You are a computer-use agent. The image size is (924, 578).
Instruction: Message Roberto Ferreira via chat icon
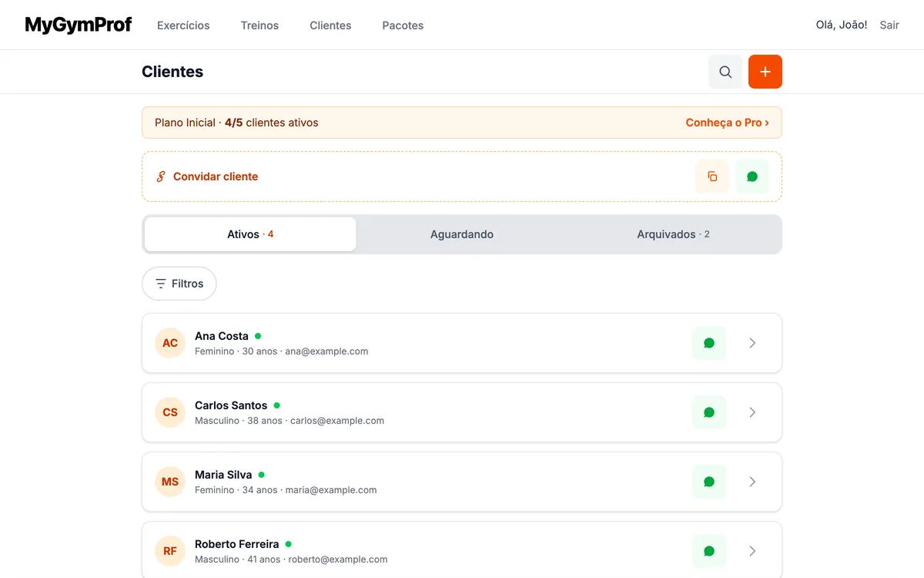[709, 551]
